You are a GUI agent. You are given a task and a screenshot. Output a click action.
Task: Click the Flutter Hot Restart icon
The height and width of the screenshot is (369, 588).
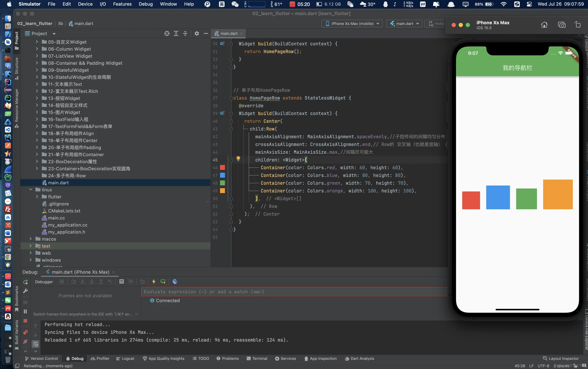(163, 282)
